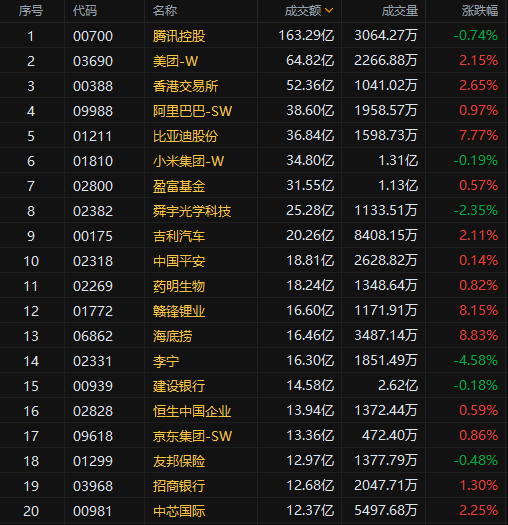Click stock code 02331

point(92,361)
